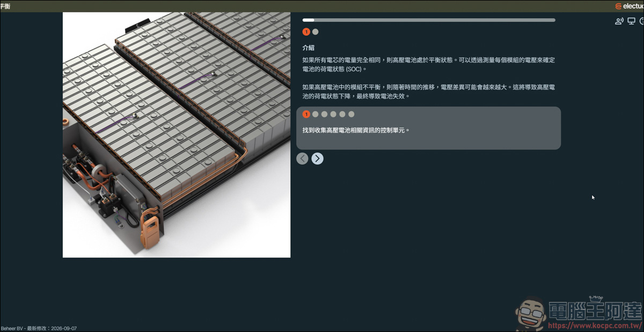Image resolution: width=644 pixels, height=332 pixels.
Task: Click the Electude logo in header
Action: click(630, 6)
